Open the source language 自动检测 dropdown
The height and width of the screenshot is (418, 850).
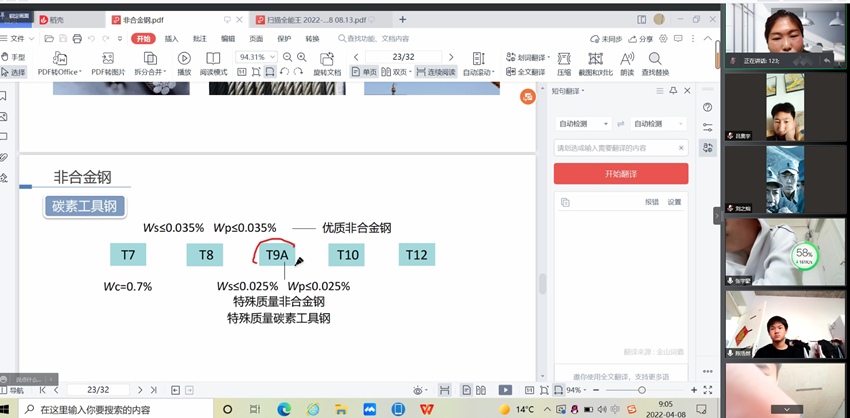(x=584, y=123)
